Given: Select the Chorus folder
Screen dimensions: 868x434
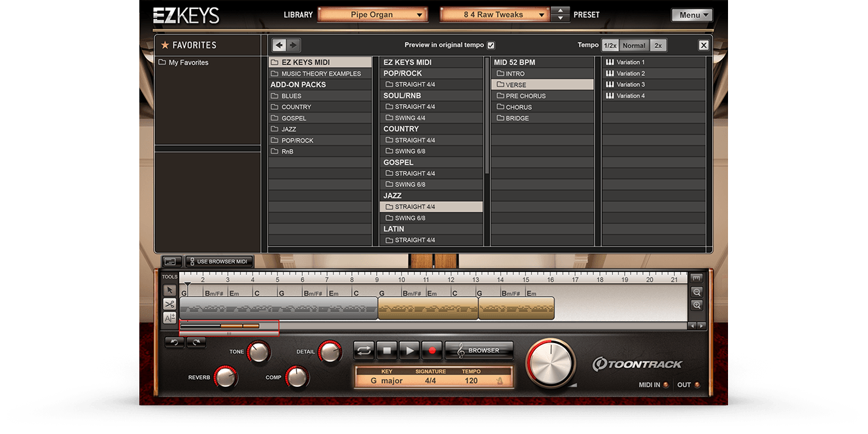Looking at the screenshot, I should pos(542,107).
